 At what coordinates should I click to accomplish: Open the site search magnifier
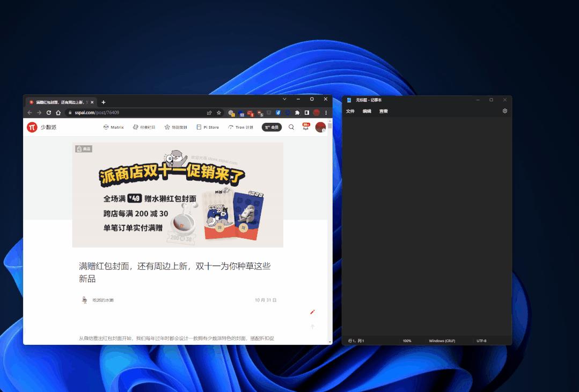click(x=291, y=127)
